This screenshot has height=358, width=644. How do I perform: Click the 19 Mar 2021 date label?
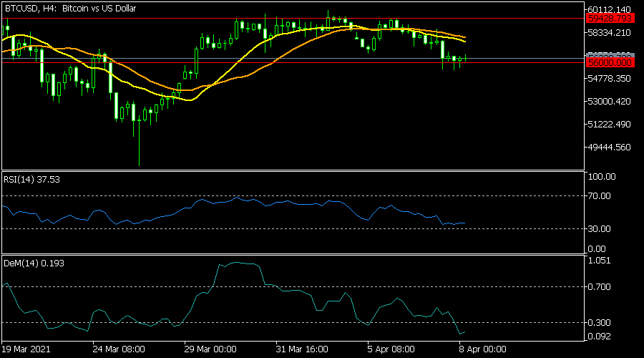pos(26,349)
